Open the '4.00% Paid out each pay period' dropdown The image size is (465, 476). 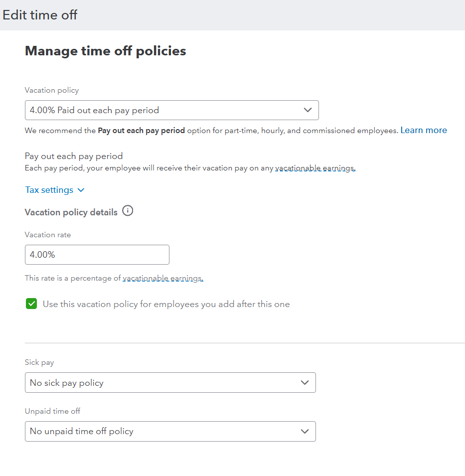click(x=164, y=110)
